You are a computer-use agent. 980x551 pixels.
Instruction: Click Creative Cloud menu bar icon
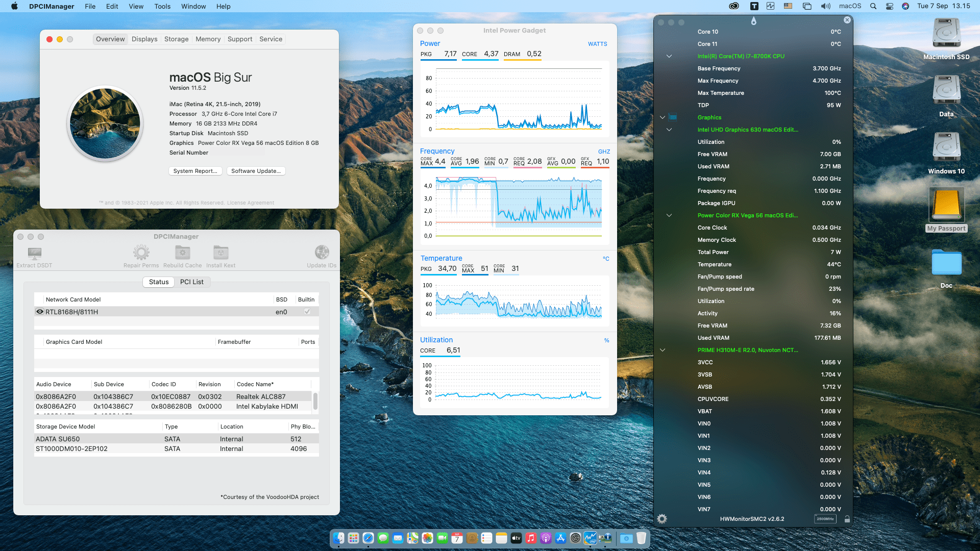734,6
